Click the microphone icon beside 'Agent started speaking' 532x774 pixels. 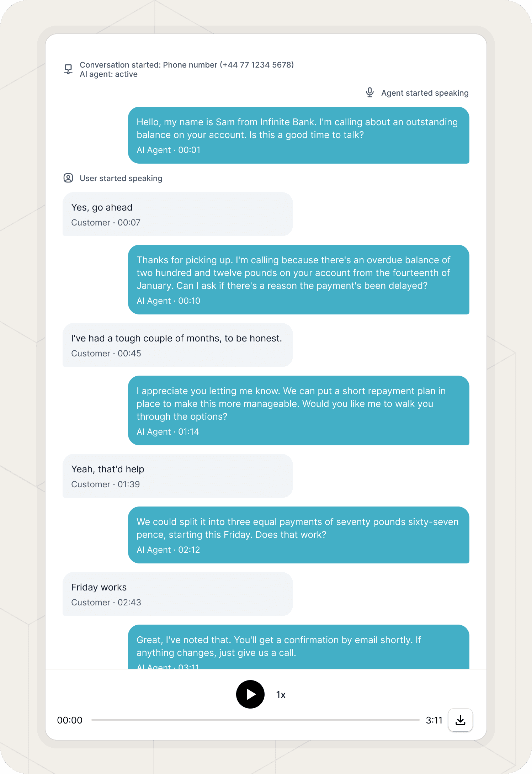click(370, 92)
